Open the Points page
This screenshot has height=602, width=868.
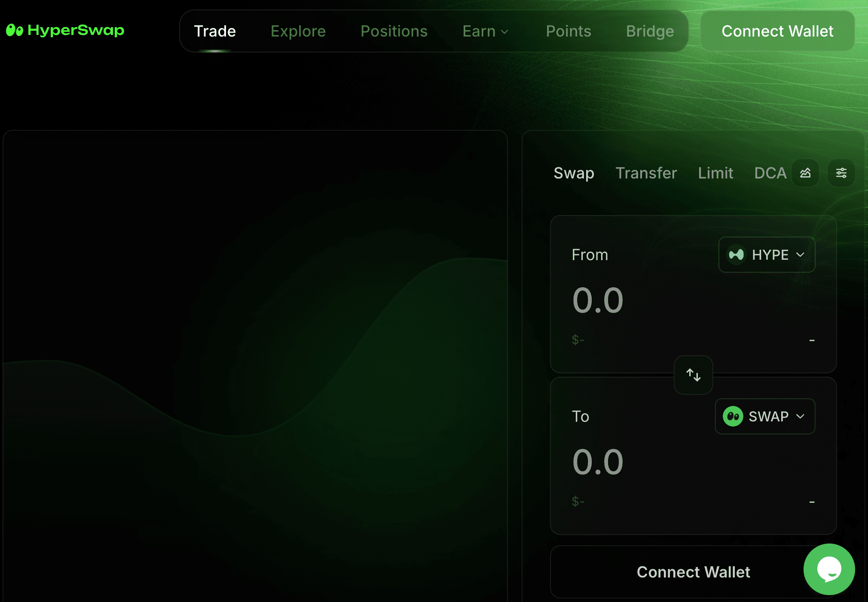568,31
